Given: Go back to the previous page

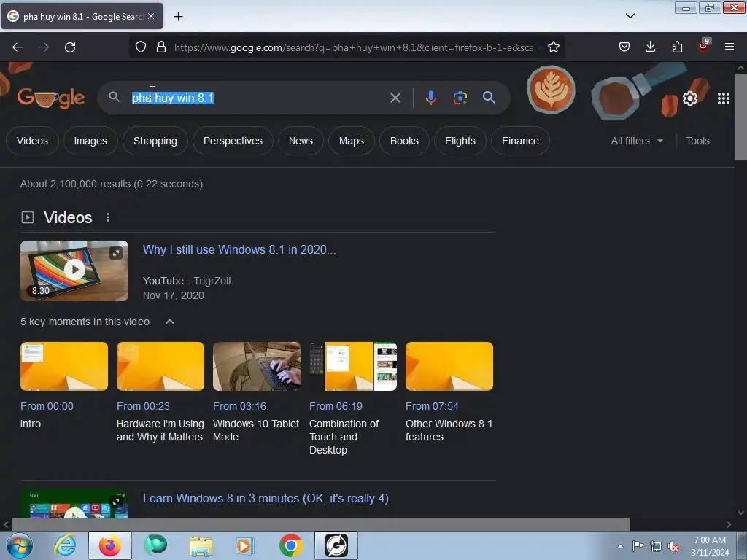Looking at the screenshot, I should (x=18, y=47).
